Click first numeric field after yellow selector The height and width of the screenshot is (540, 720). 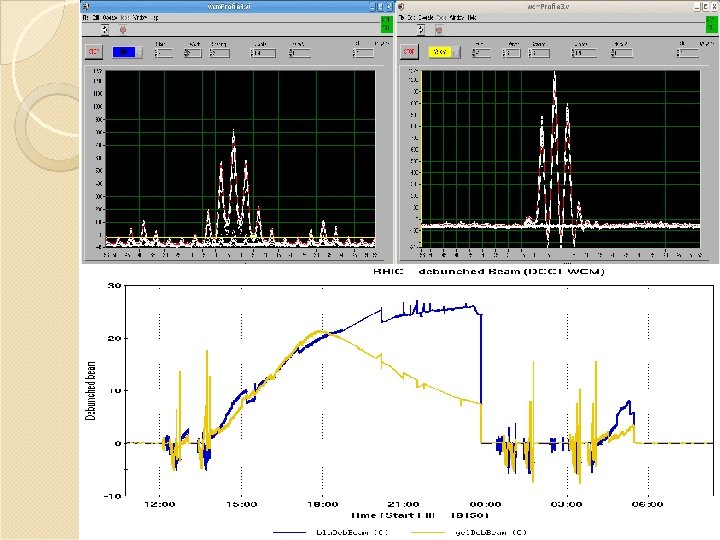click(x=481, y=53)
